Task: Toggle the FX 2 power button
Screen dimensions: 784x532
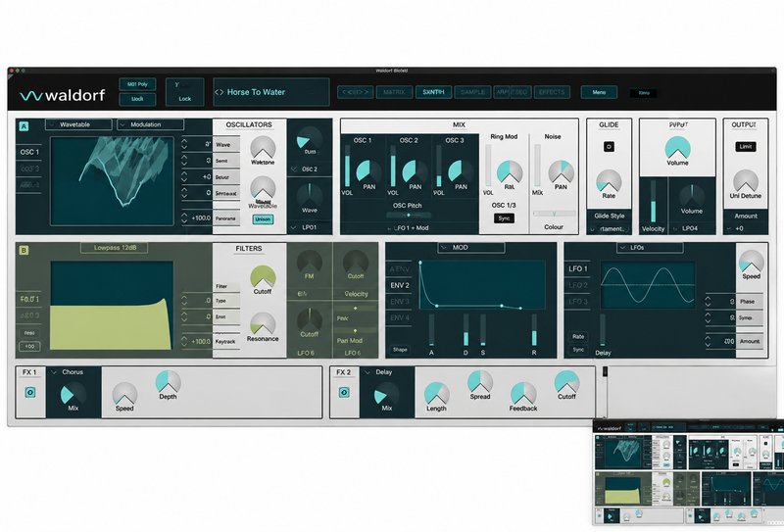Action: click(344, 392)
